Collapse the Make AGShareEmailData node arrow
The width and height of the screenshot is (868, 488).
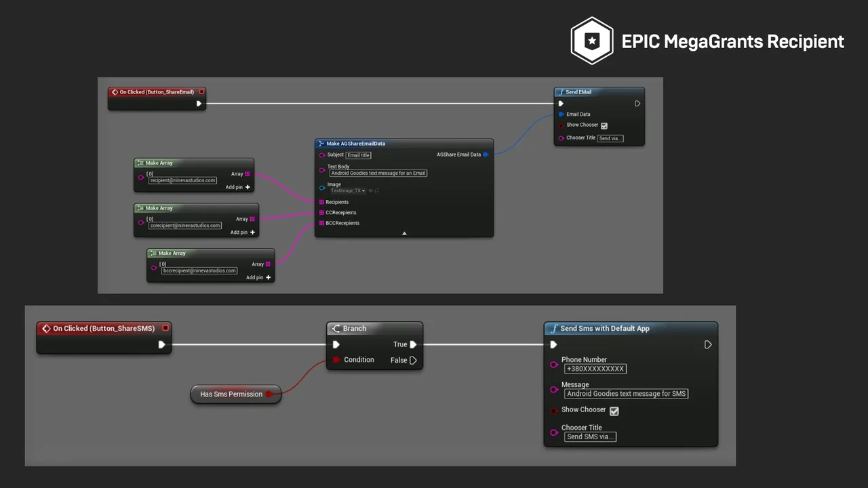click(x=404, y=233)
